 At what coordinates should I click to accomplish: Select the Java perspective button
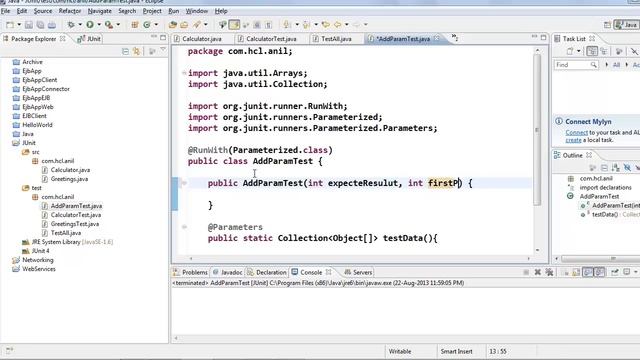[x=627, y=25]
